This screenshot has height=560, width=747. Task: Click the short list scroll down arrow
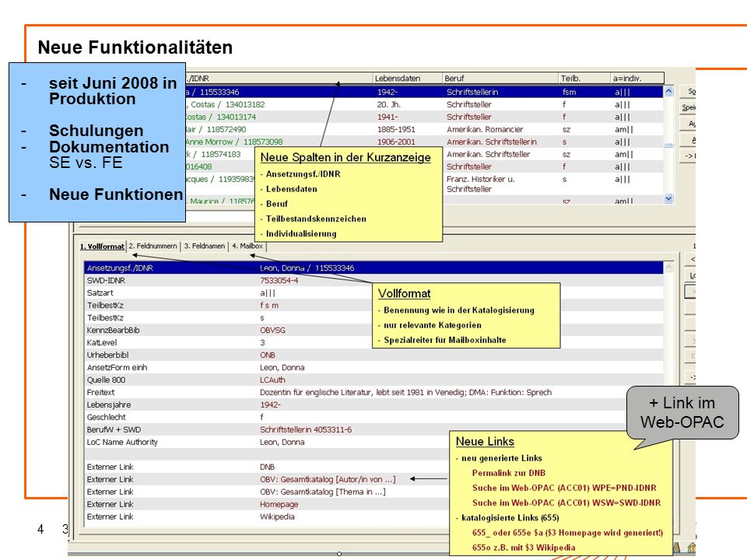669,198
